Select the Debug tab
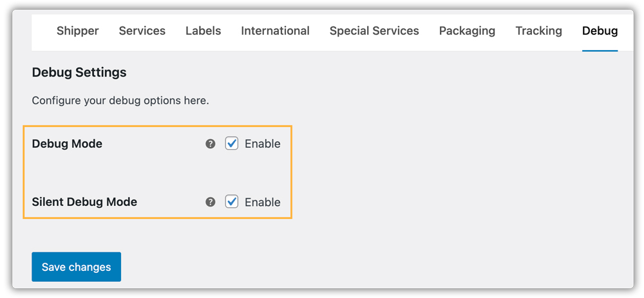Image resolution: width=644 pixels, height=298 pixels. [x=600, y=31]
